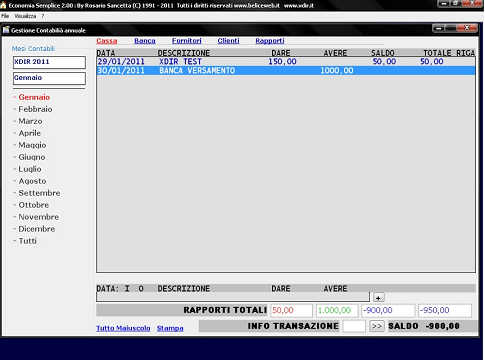
Task: Switch to the Clienti tab
Action: coord(228,41)
